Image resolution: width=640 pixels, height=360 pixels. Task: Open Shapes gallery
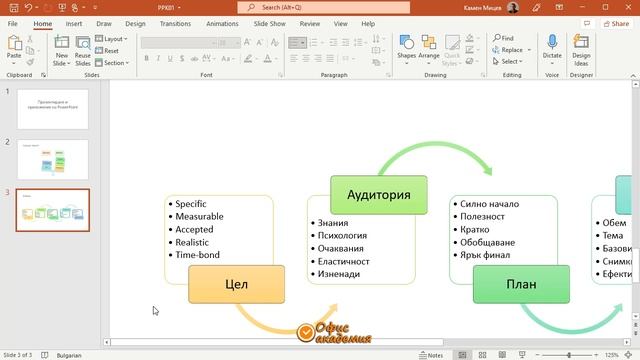click(x=407, y=50)
